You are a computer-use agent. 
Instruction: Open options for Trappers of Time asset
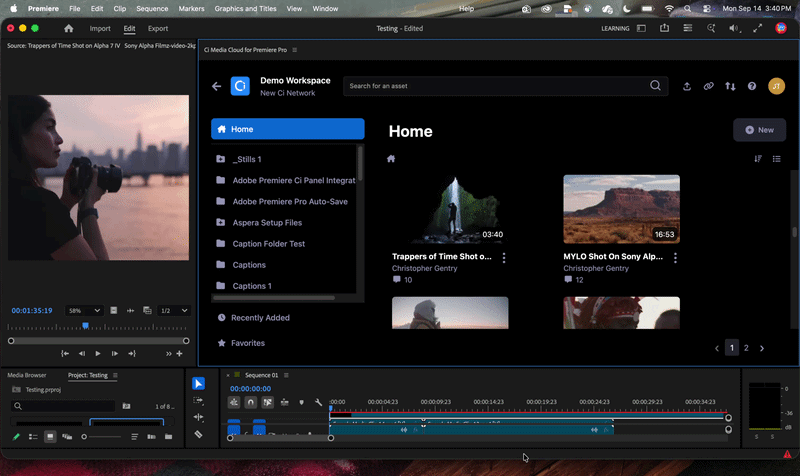[x=504, y=258]
